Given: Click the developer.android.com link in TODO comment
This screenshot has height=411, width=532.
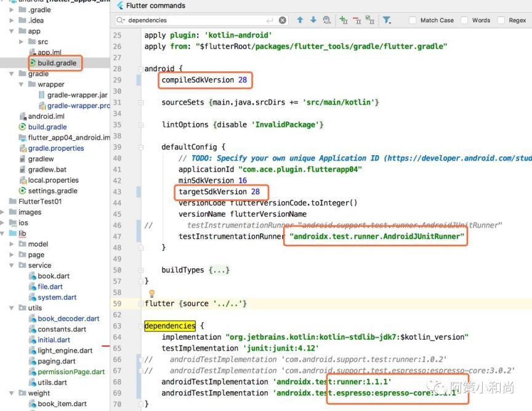Looking at the screenshot, I should [x=459, y=158].
